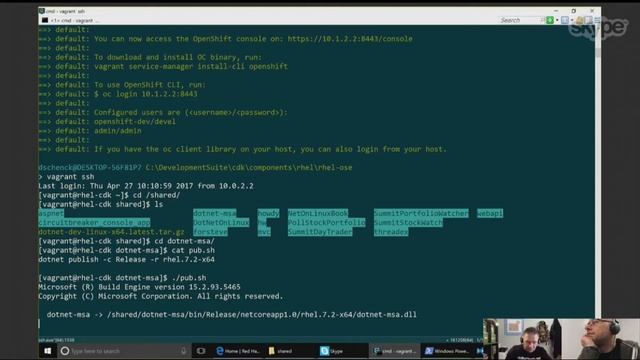640x360 pixels.
Task: Click the green new console icon
Action: [x=550, y=20]
